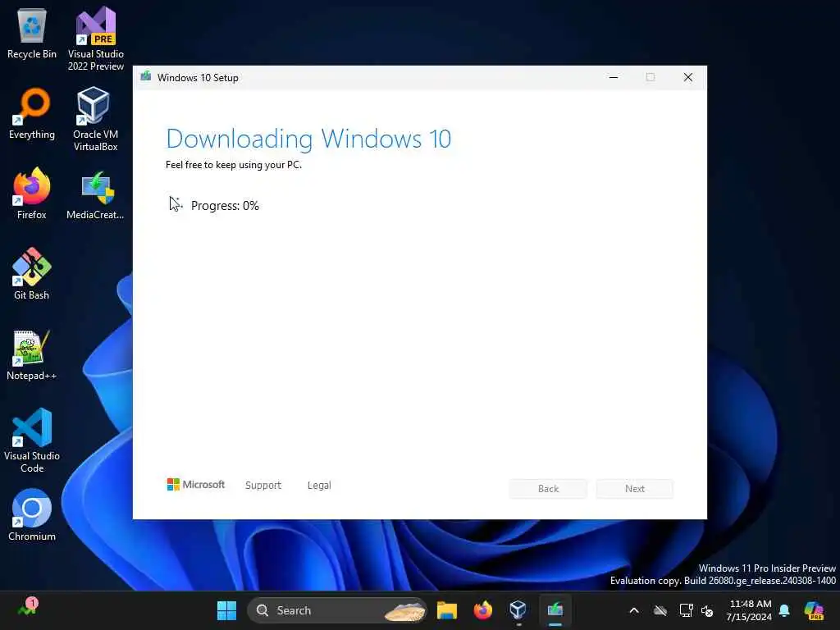Open Firefox from the taskbar
Viewport: 840px width, 630px height.
[482, 610]
